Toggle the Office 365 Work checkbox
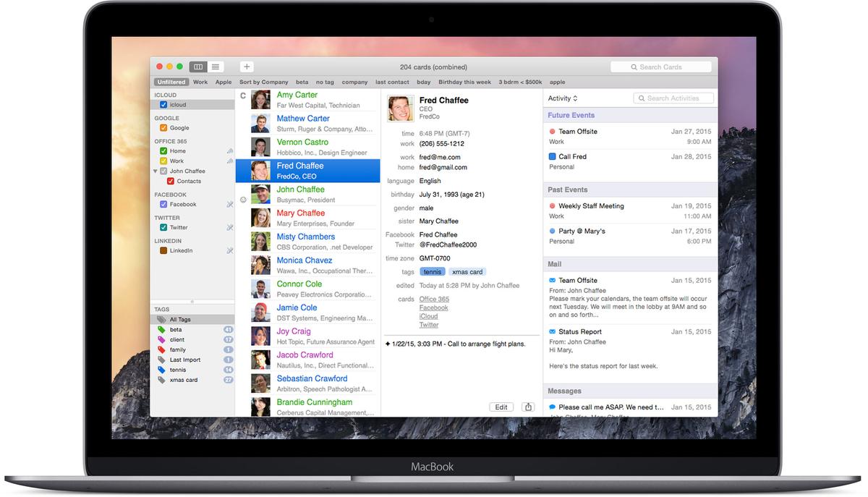 (163, 161)
